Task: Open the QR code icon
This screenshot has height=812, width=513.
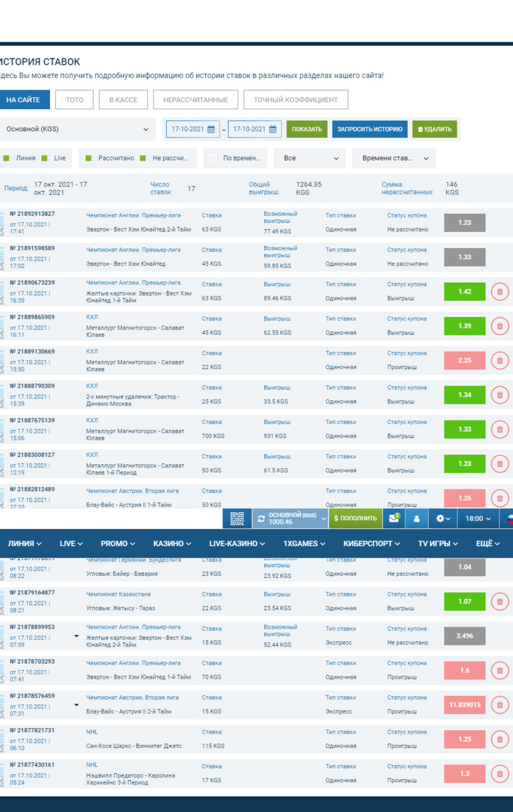Action: (237, 518)
